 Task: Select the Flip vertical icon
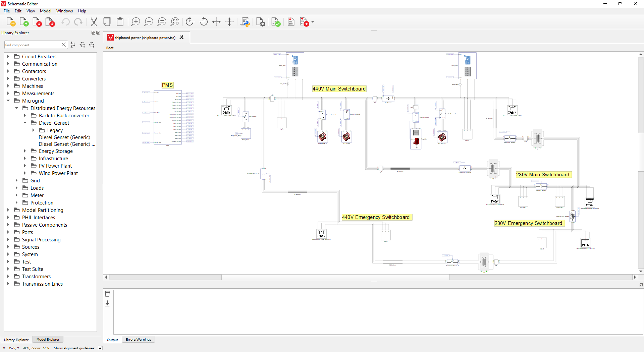click(230, 22)
